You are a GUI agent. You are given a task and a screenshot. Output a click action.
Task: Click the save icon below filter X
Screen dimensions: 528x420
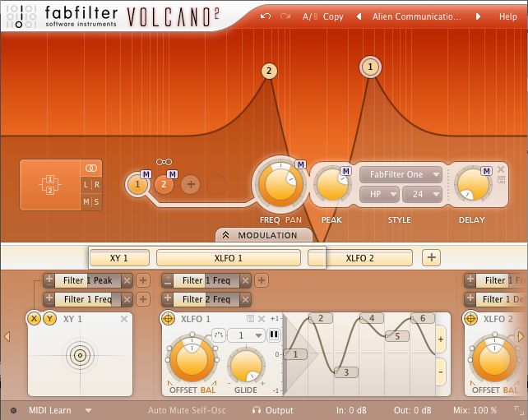click(501, 179)
